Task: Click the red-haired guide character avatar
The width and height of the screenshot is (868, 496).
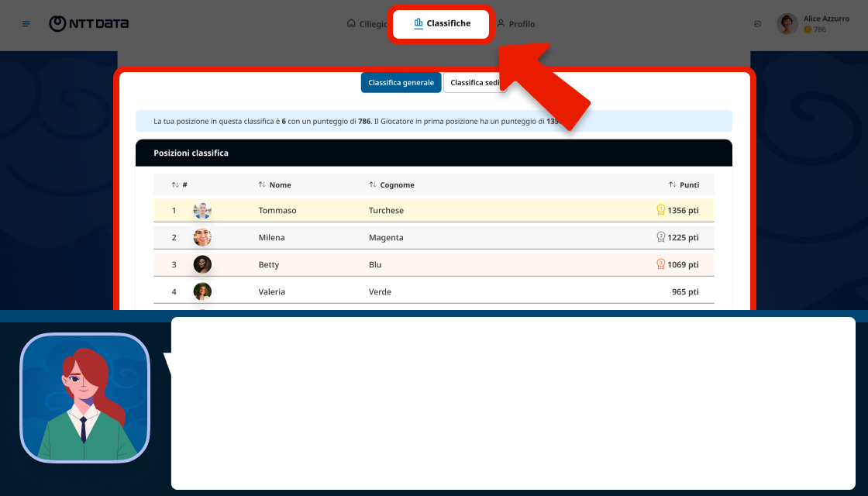Action: coord(84,398)
